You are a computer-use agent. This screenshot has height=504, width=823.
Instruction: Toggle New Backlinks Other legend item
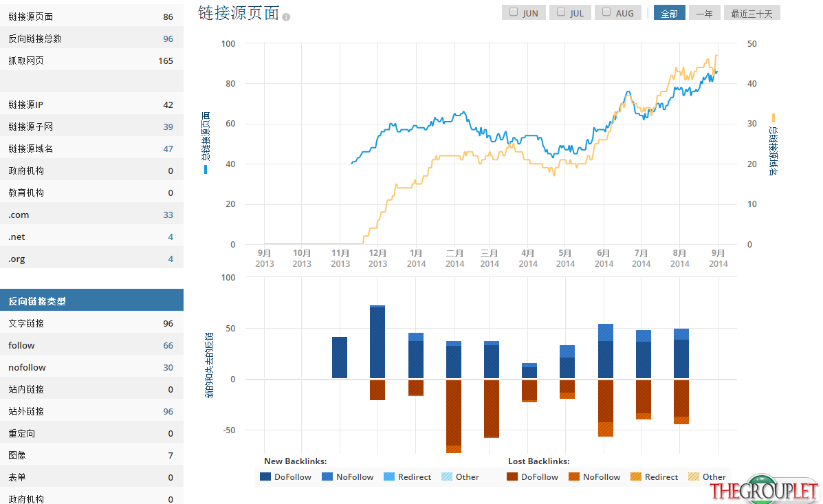coord(460,476)
